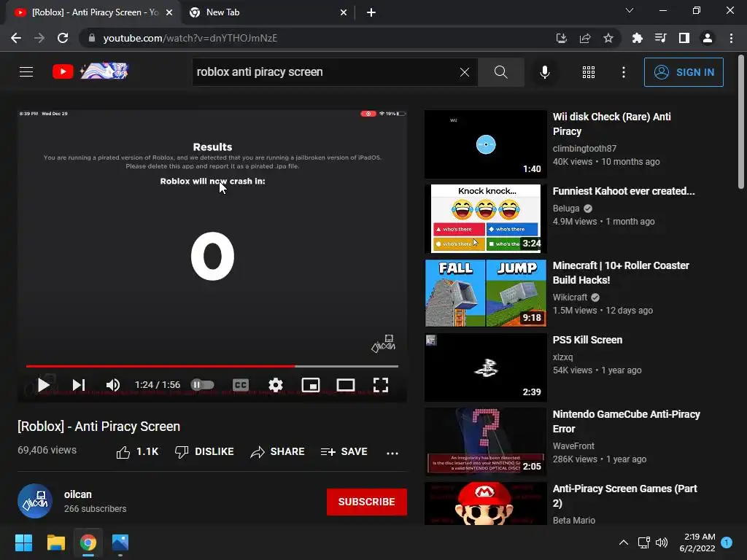Viewport: 747px width, 560px height.
Task: Click the DISLIKE button
Action: 204,452
